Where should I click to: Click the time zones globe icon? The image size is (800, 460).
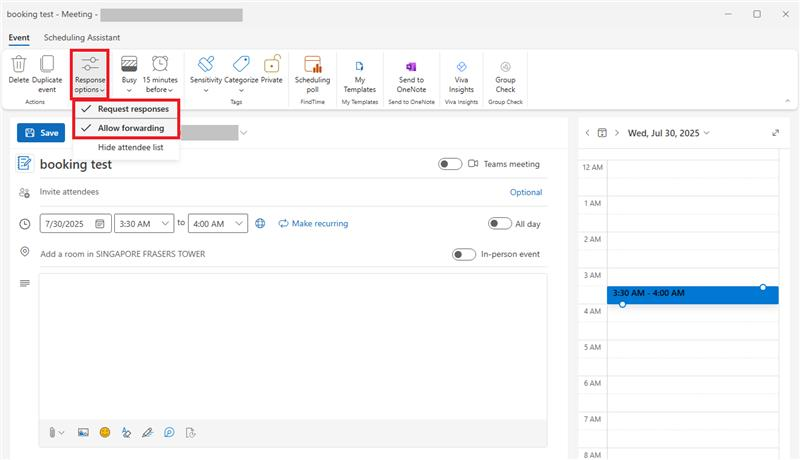pos(260,223)
